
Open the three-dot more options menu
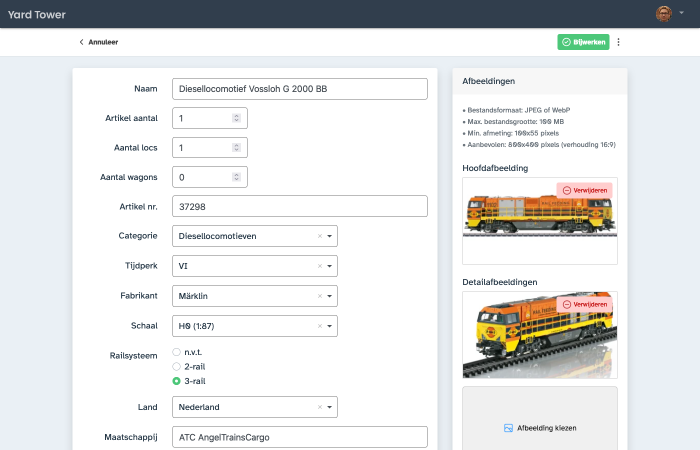[619, 42]
